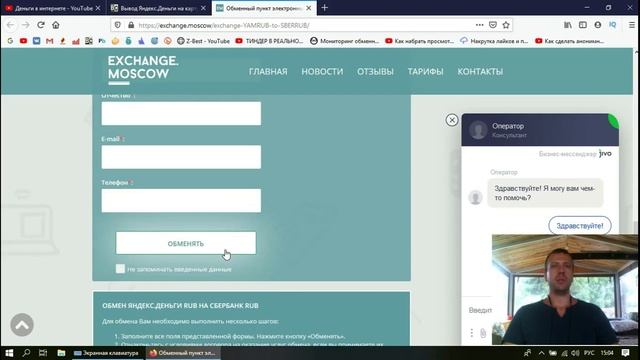Reload the current page
This screenshot has height=360, width=640.
point(41,25)
